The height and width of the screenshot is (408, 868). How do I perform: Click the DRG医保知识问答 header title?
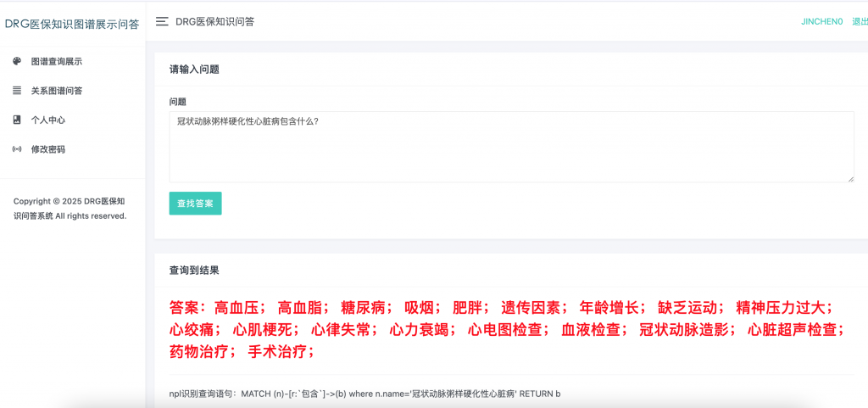[x=214, y=21]
